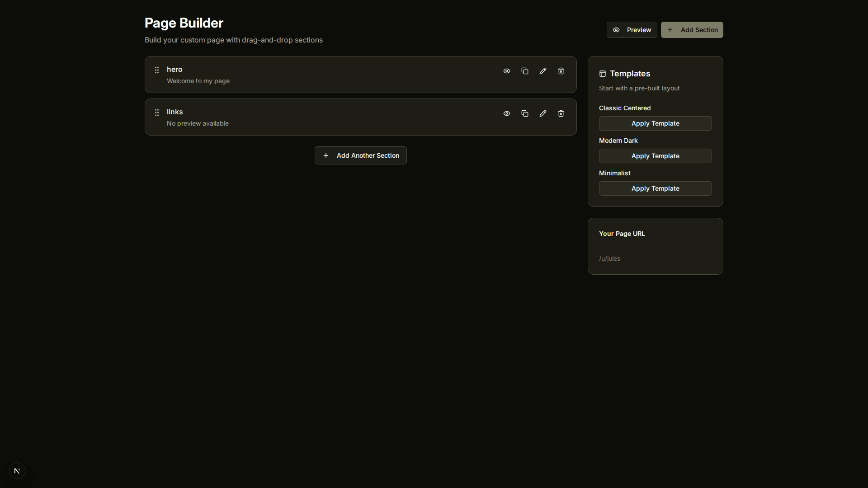Open the page Preview
Viewport: 868px width, 488px height.
click(632, 30)
